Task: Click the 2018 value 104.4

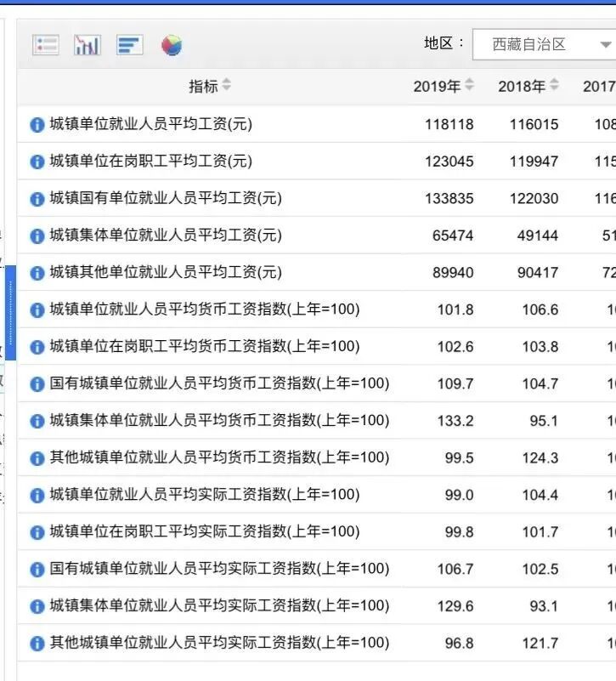Action: pyautogui.click(x=540, y=495)
